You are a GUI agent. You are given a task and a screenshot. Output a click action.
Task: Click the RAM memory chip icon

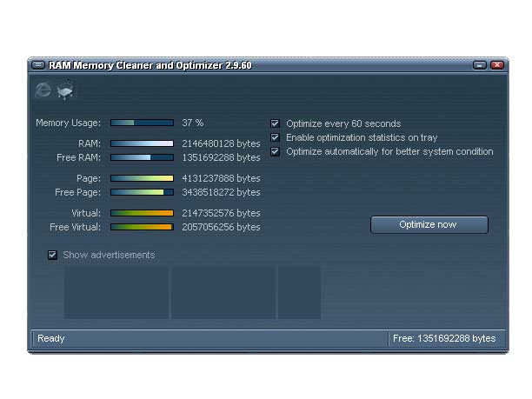[66, 90]
